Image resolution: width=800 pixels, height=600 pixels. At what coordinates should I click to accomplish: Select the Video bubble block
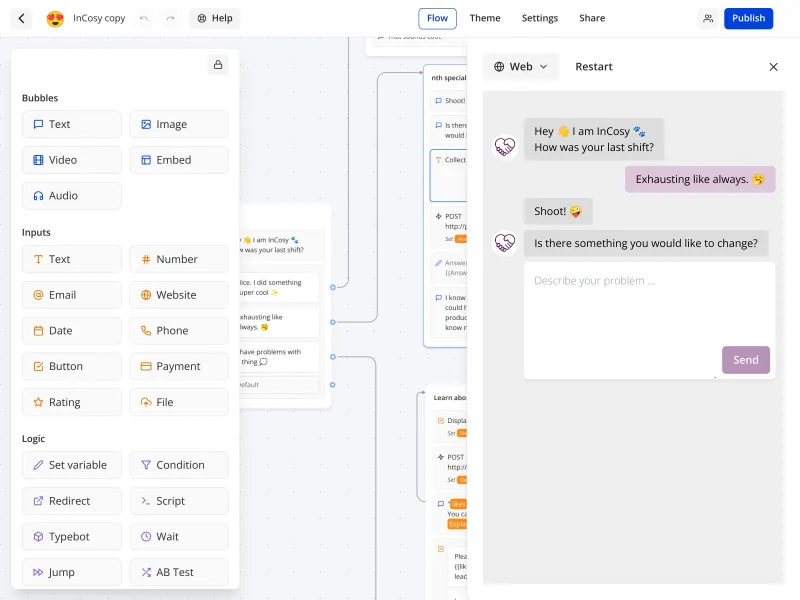72,160
